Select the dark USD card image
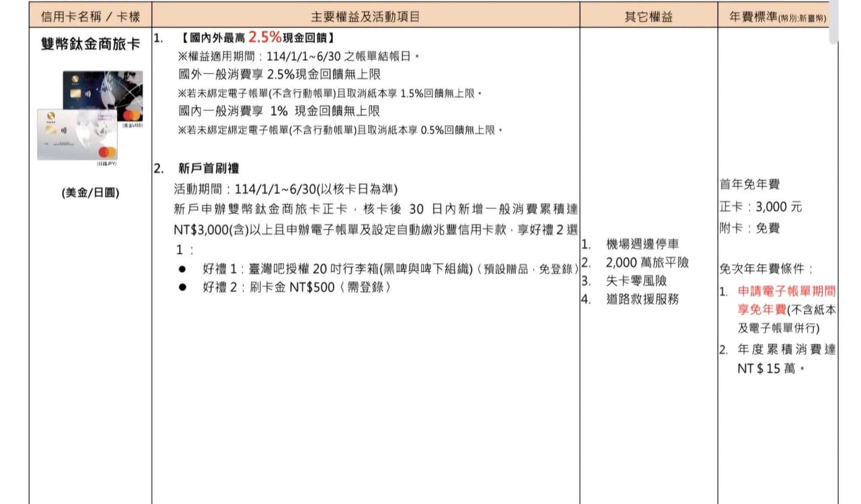 (108, 91)
